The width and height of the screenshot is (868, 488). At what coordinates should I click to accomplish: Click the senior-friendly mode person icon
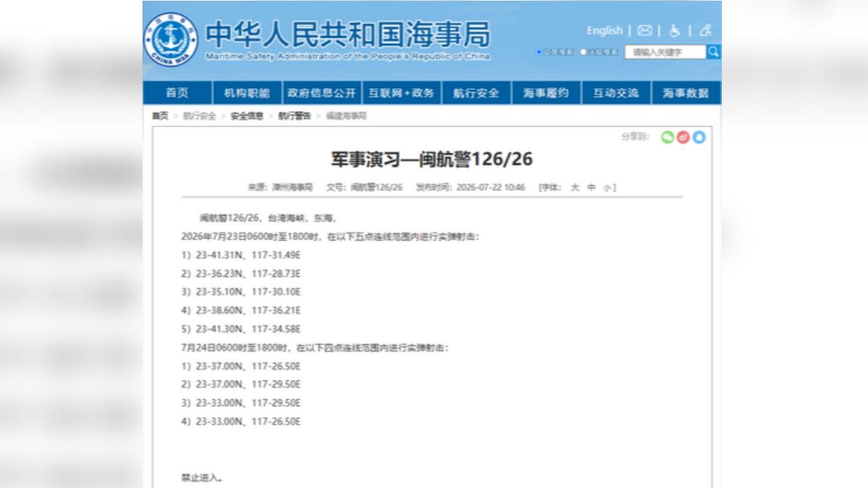point(705,30)
